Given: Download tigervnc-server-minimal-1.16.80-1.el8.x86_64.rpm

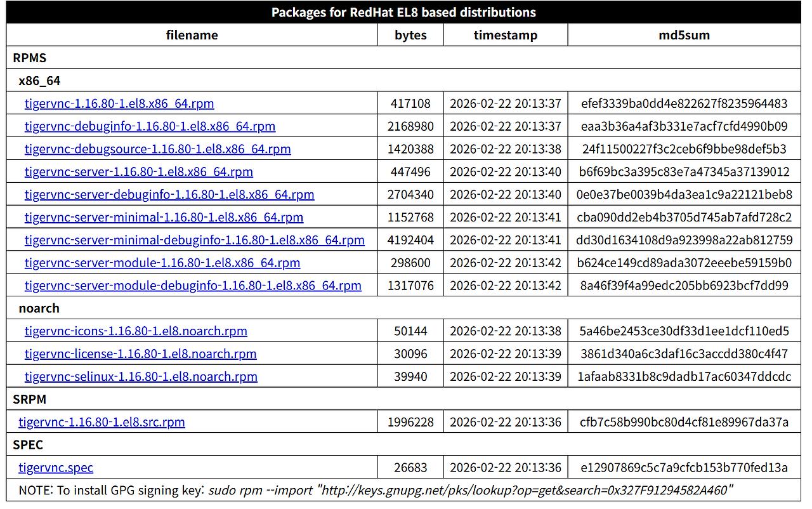Looking at the screenshot, I should click(164, 218).
